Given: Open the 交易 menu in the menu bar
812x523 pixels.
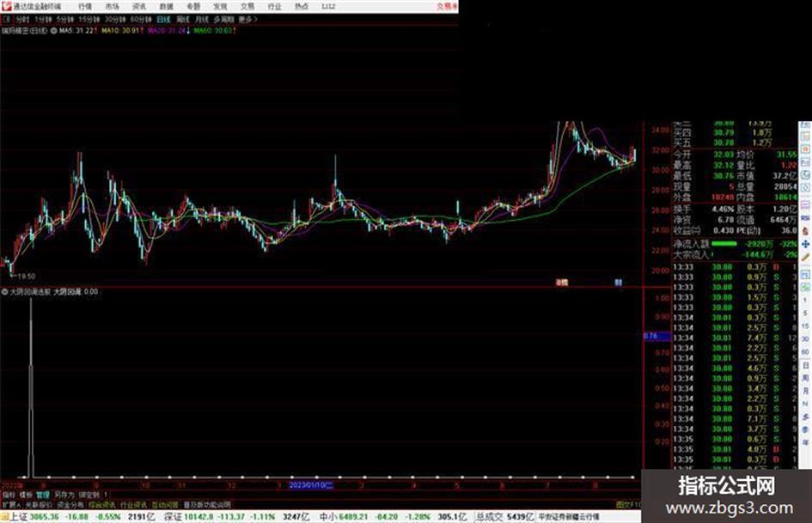Looking at the screenshot, I should click(247, 6).
